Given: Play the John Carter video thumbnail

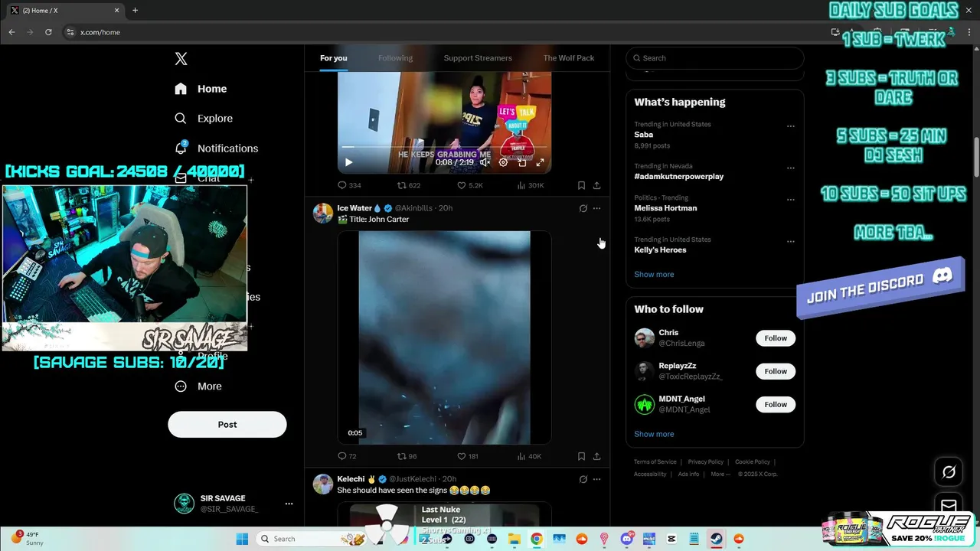Looking at the screenshot, I should click(x=444, y=337).
